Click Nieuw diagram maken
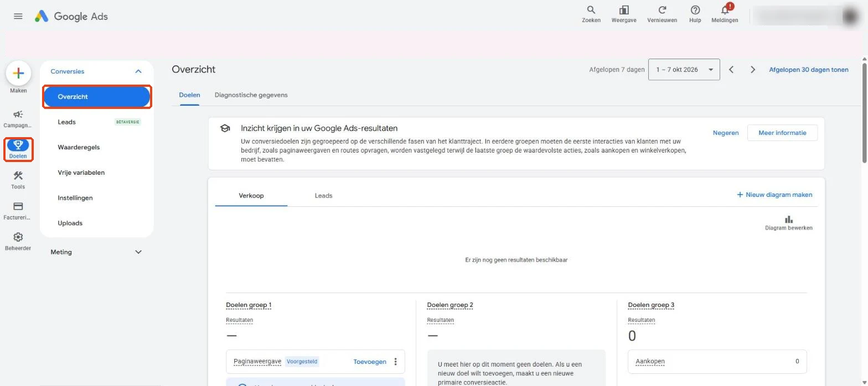Viewport: 868px width, 386px height. (774, 195)
